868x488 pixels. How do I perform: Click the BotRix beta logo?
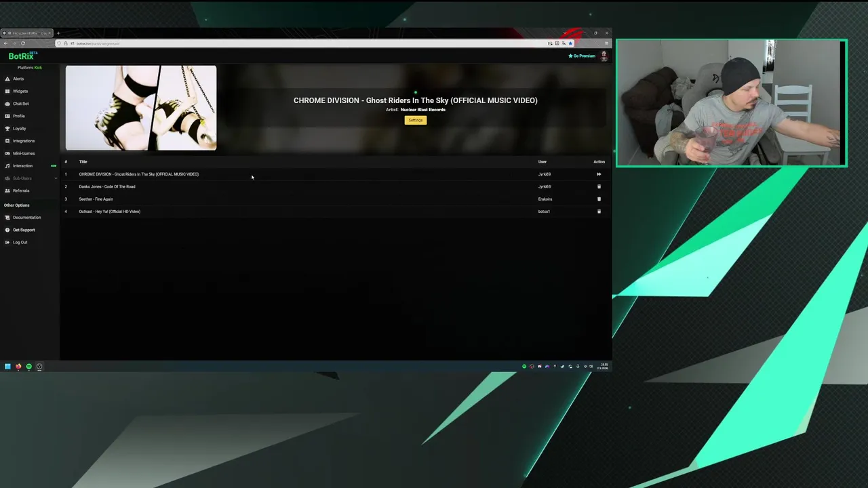click(x=22, y=56)
